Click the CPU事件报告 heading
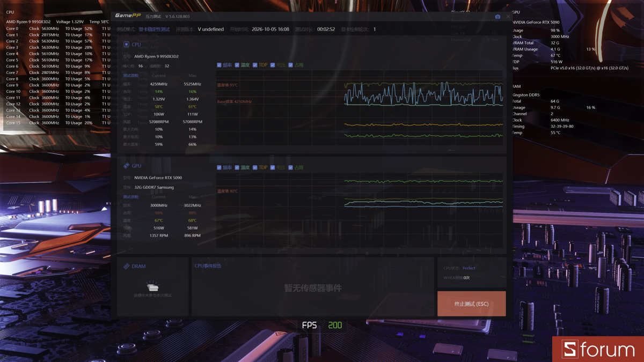The width and height of the screenshot is (644, 362). [208, 266]
